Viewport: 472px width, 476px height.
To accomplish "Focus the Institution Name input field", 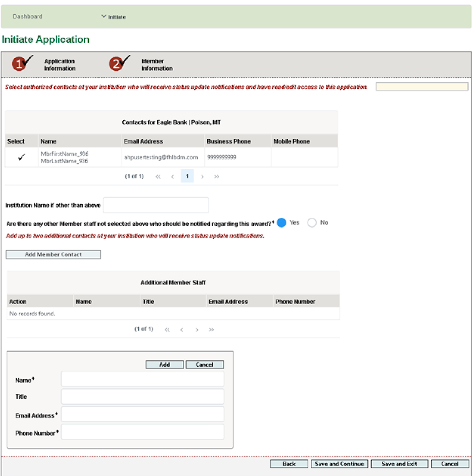I will 156,205.
